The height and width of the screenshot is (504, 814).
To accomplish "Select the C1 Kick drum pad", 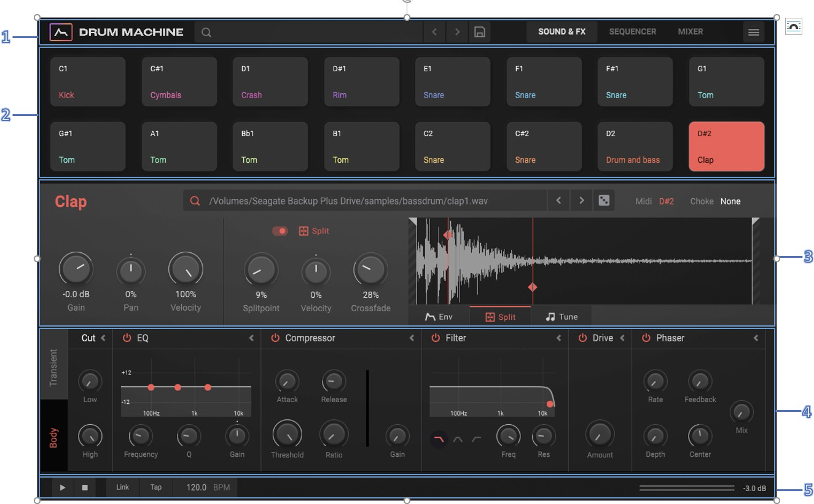I will coord(88,82).
